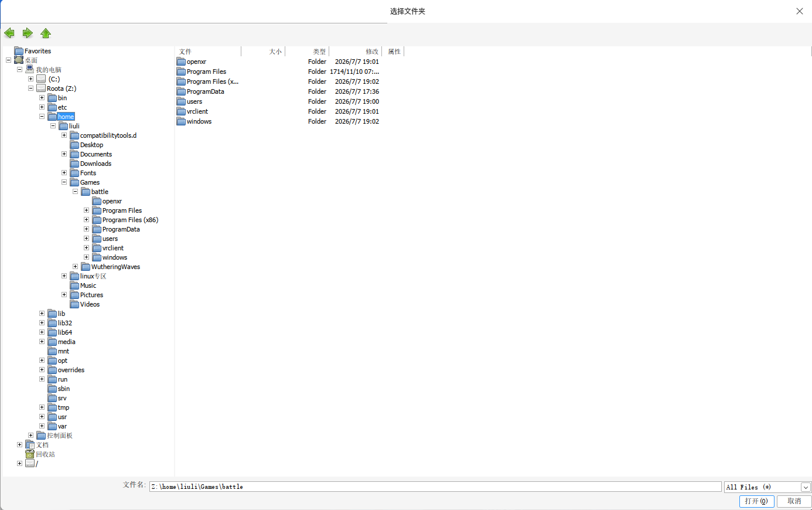Select the vrclient row in the file list
Viewport: 812px width, 510px height.
pos(278,111)
